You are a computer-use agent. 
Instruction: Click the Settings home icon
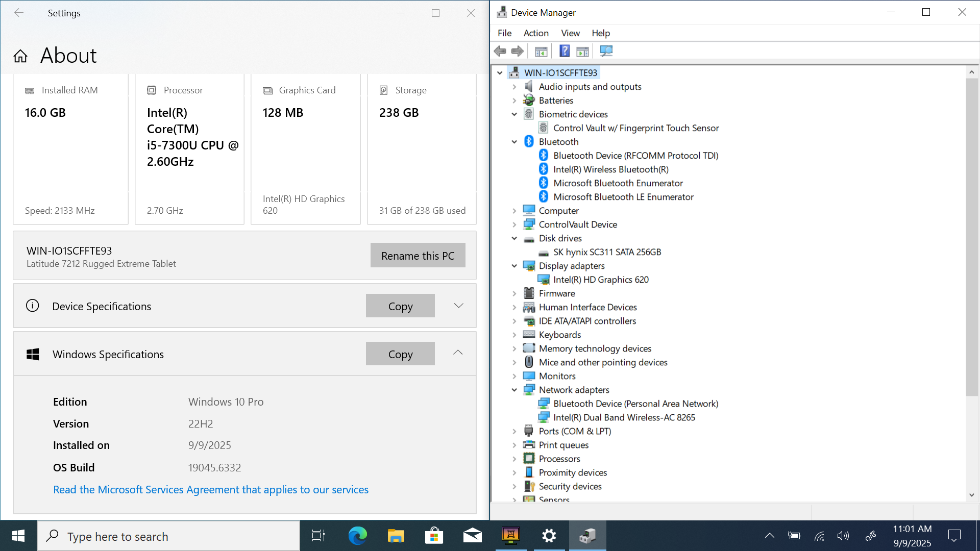pos(20,56)
